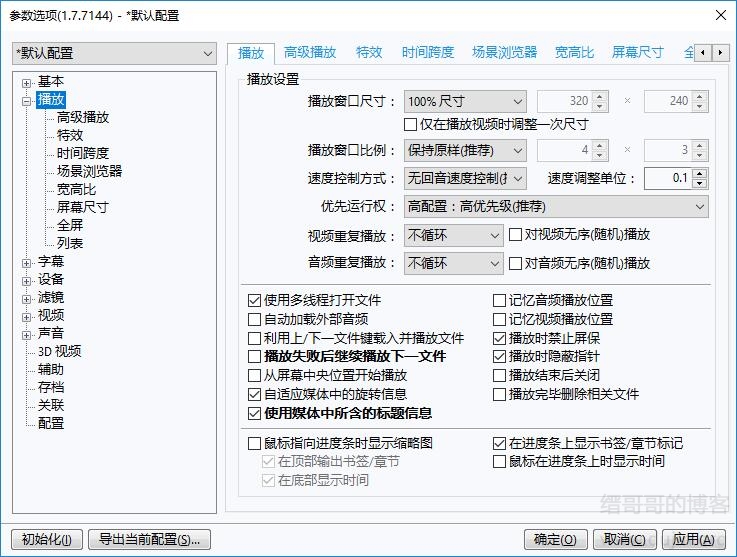
Task: Switch to the 宽高比 tab
Action: pyautogui.click(x=574, y=52)
